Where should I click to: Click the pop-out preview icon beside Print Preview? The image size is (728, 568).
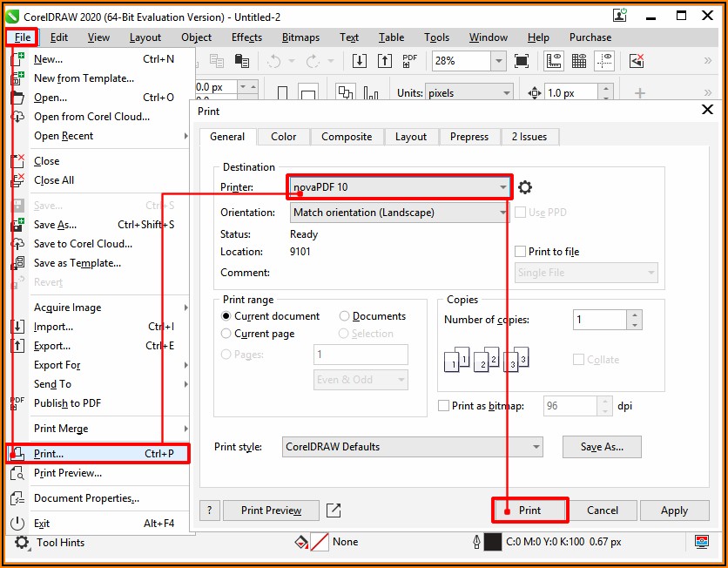pos(334,511)
